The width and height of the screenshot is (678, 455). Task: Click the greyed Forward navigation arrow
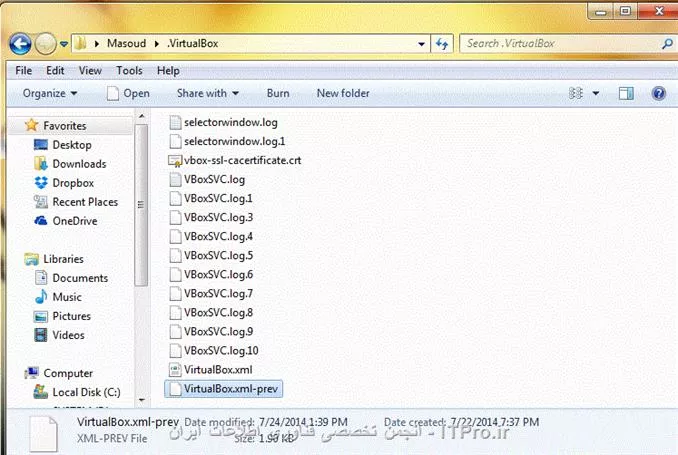click(45, 44)
